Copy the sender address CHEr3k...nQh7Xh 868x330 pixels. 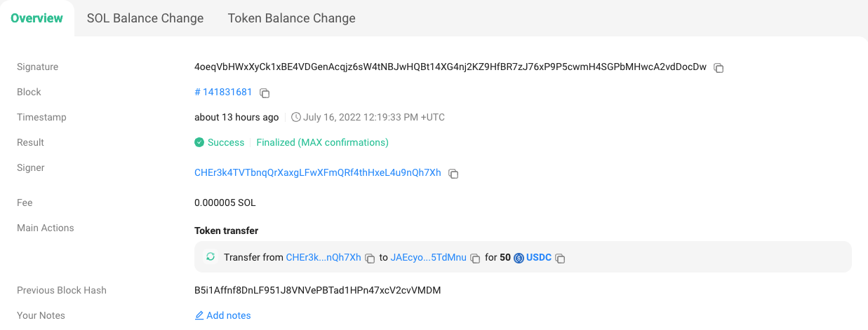[x=370, y=258]
